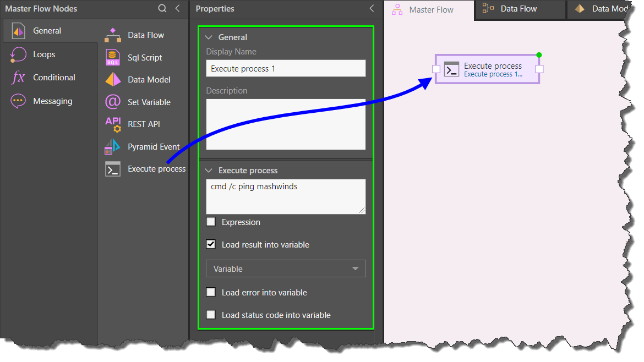Viewport: 644px width, 362px height.
Task: Enable the Expression checkbox
Action: [x=210, y=222]
